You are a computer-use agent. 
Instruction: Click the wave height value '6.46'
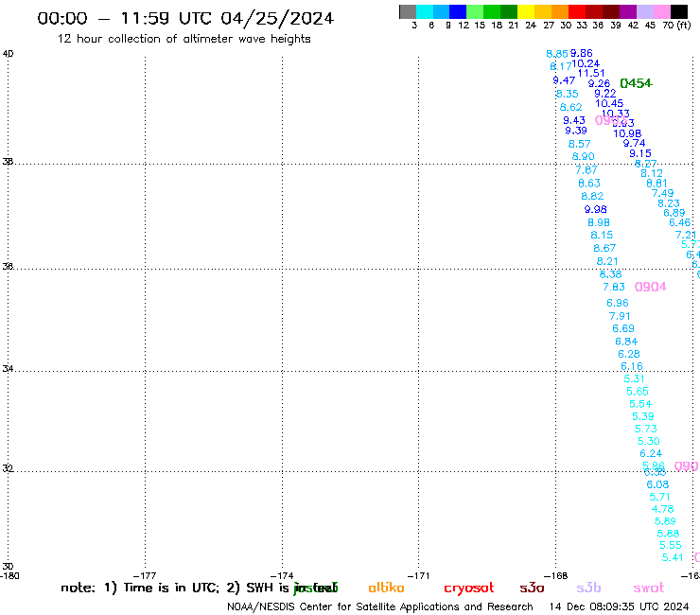pyautogui.click(x=680, y=223)
